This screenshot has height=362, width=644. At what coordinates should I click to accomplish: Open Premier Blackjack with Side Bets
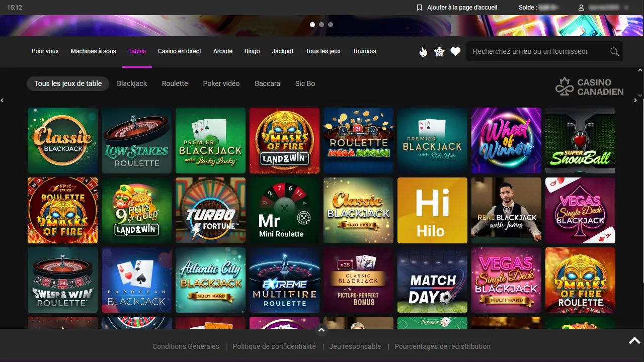[432, 140]
